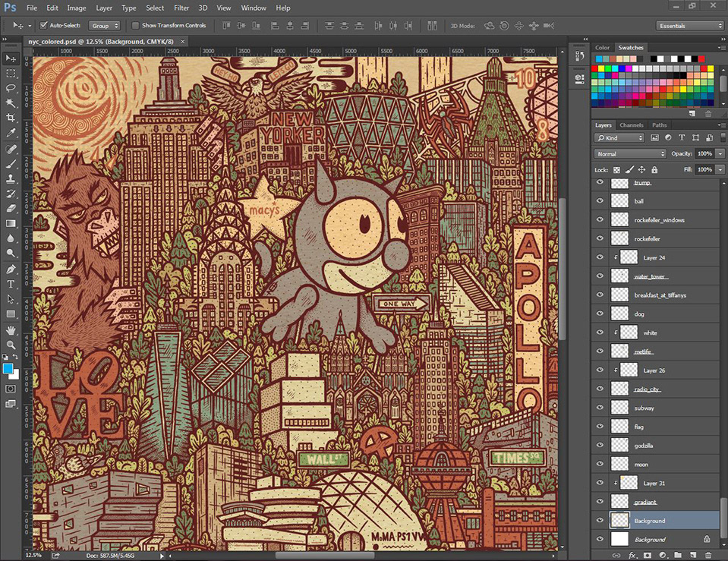Open the Kind layer filter dropdown
The image size is (728, 561).
click(x=619, y=137)
